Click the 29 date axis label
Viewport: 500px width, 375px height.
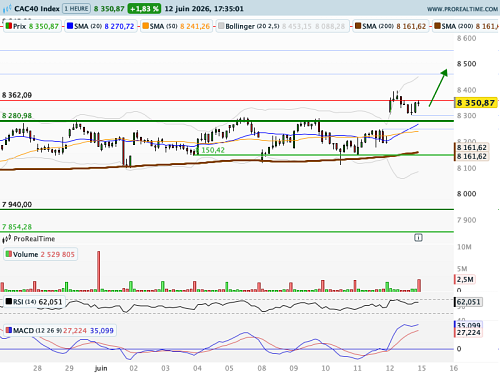[69, 368]
